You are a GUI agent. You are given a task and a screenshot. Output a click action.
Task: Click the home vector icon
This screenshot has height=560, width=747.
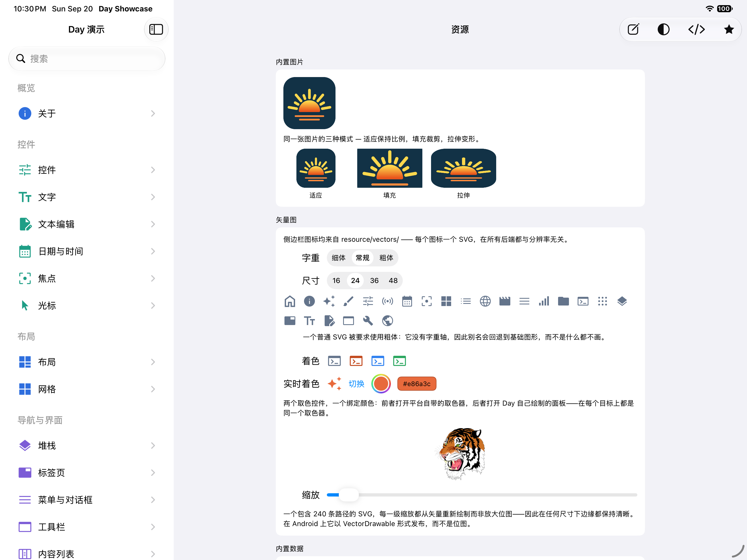290,301
